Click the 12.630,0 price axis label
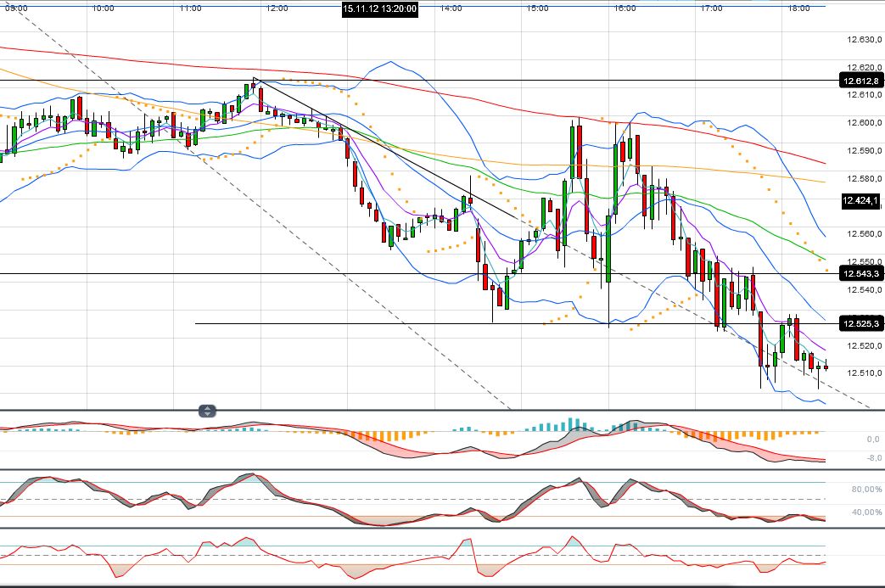This screenshot has width=885, height=588. click(864, 40)
